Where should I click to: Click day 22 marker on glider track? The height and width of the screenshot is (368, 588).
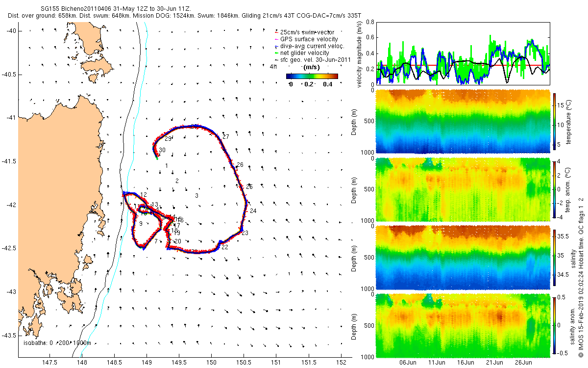(x=224, y=247)
